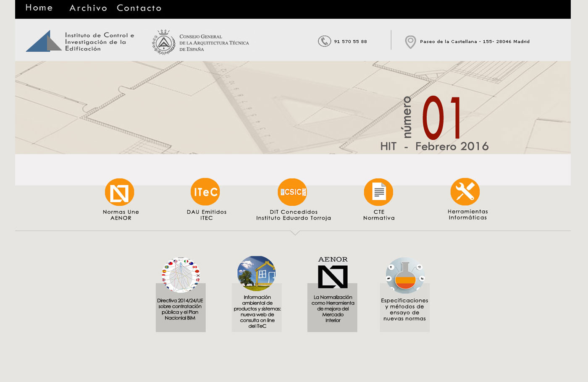588x382 pixels.
Task: Click the ITeC DAU Emitidos icon
Action: point(205,192)
